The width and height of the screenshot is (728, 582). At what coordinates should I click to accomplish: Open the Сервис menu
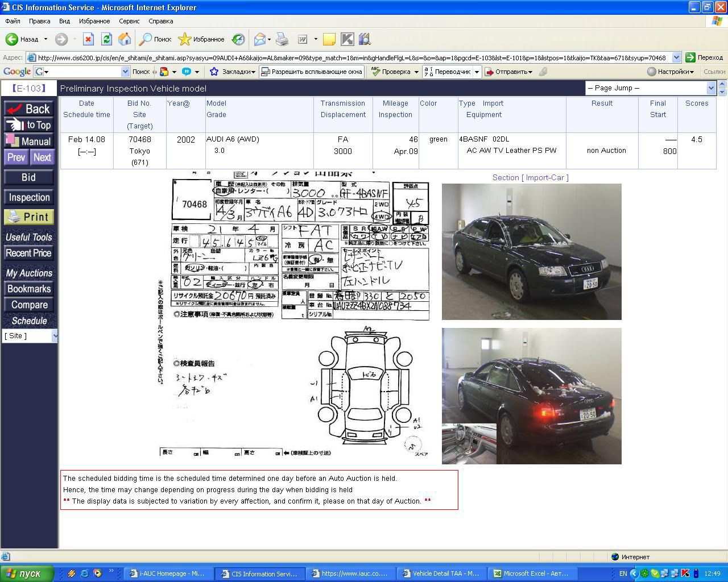129,21
